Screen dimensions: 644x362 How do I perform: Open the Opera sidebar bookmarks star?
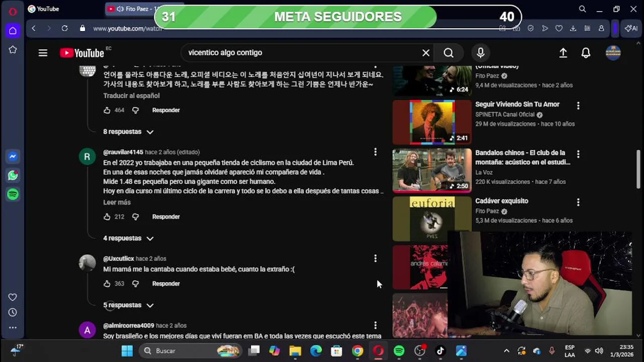coord(13,50)
